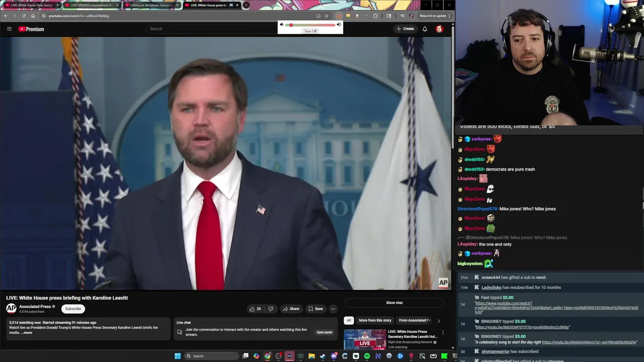Subscribe to Associated Press
Image resolution: width=644 pixels, height=362 pixels.
73,309
